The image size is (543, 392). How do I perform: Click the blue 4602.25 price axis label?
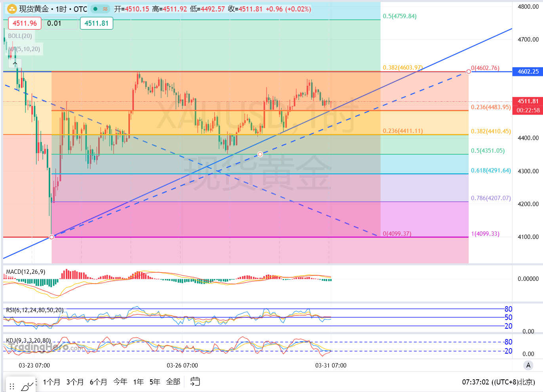coord(528,72)
